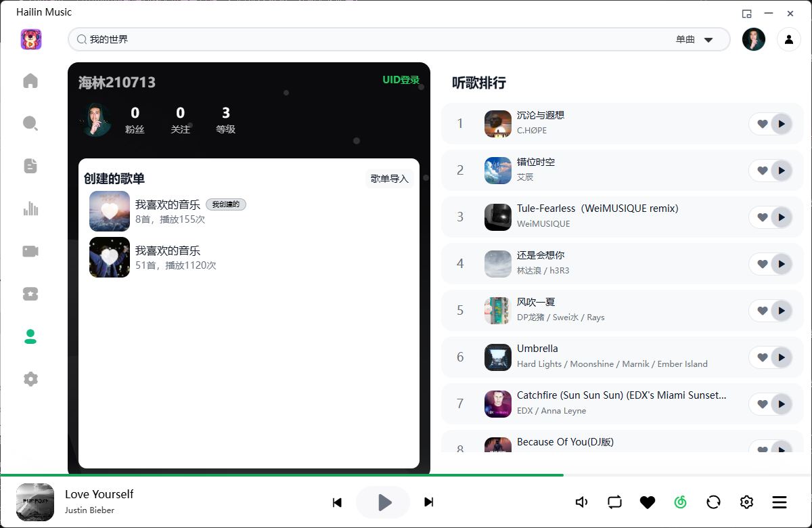Open the document page sidebar tab
Screen dimensions: 812x528
(30, 166)
